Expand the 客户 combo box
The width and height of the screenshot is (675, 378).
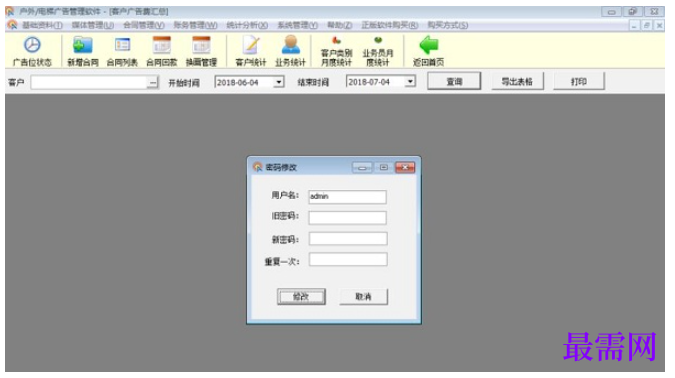[x=153, y=82]
